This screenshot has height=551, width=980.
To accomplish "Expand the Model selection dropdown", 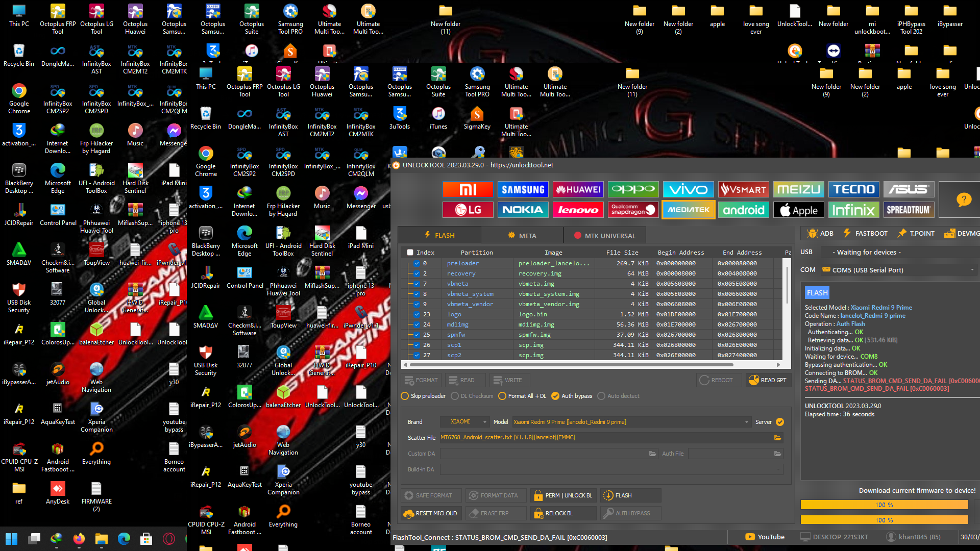I will coord(746,422).
